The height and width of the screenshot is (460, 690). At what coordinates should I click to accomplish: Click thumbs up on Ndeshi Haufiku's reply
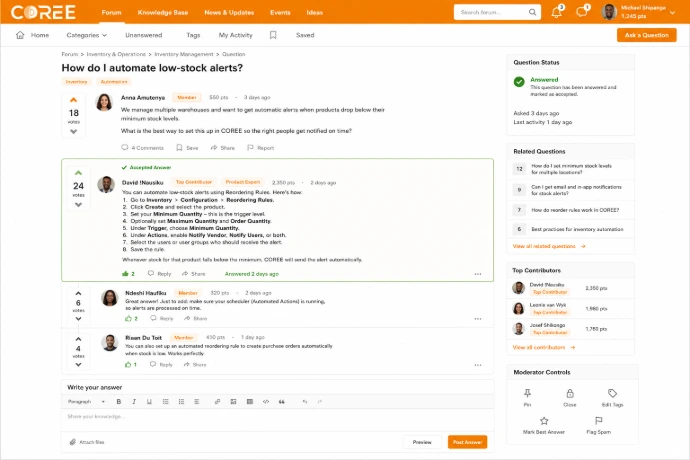click(x=128, y=318)
